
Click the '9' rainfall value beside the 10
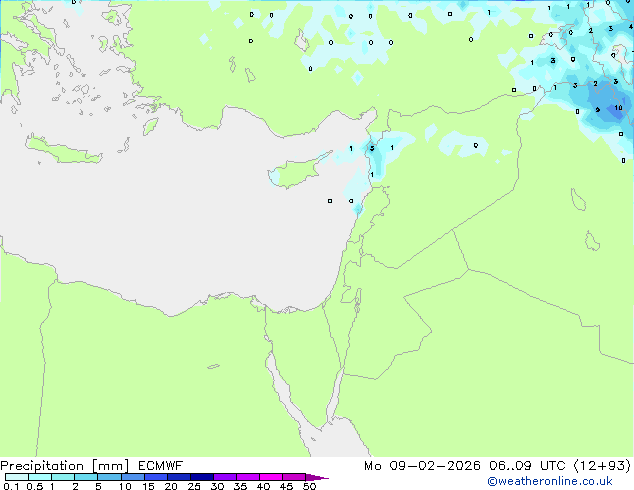(x=598, y=110)
